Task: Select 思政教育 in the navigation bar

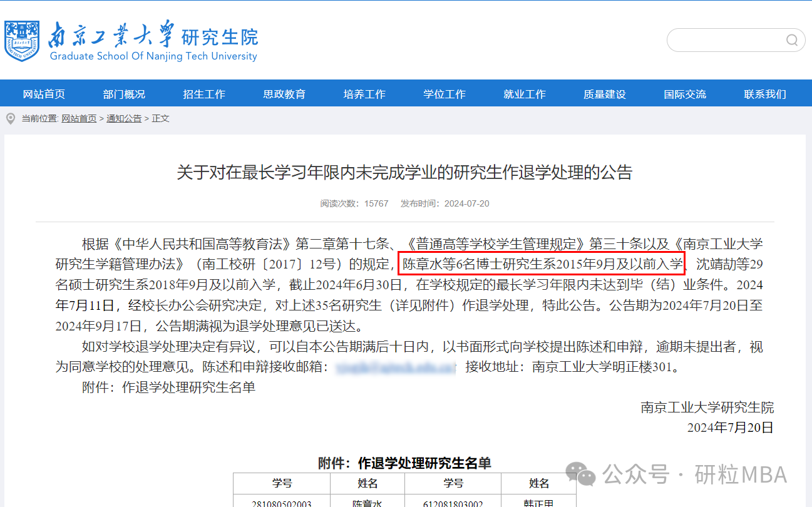Action: [x=284, y=94]
